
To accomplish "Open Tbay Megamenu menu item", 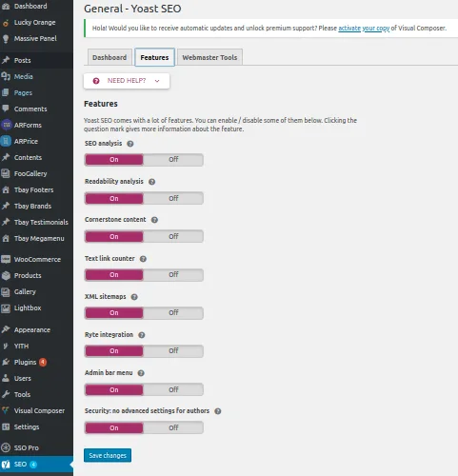I will [x=36, y=238].
